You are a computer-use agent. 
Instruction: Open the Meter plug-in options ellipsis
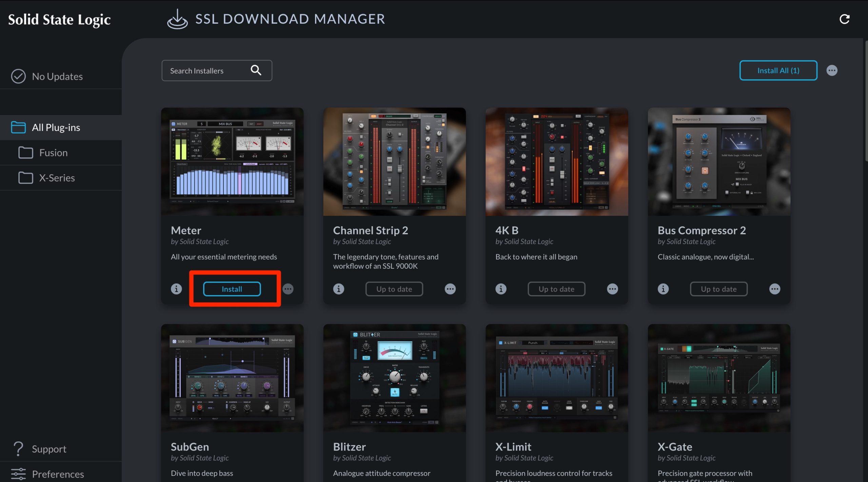point(288,289)
